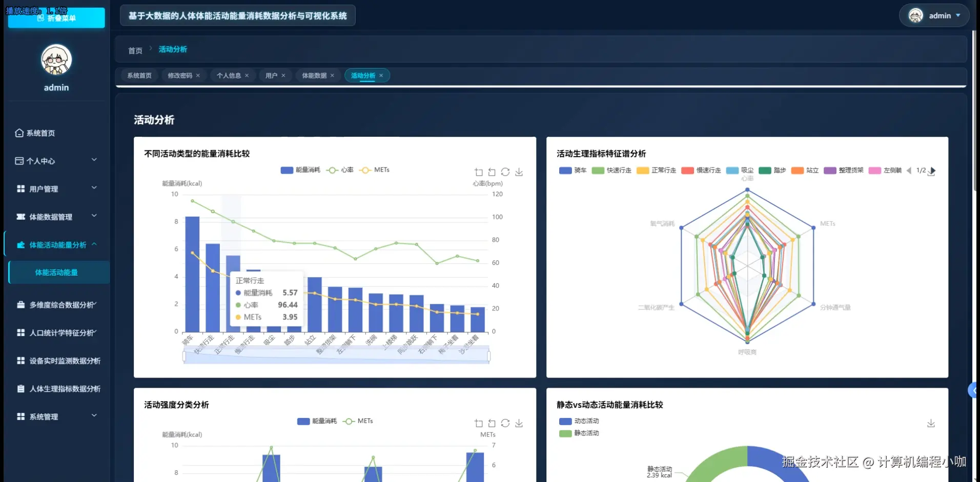980x482 pixels.
Task: Click the admin avatar in top-right corner
Action: (916, 15)
